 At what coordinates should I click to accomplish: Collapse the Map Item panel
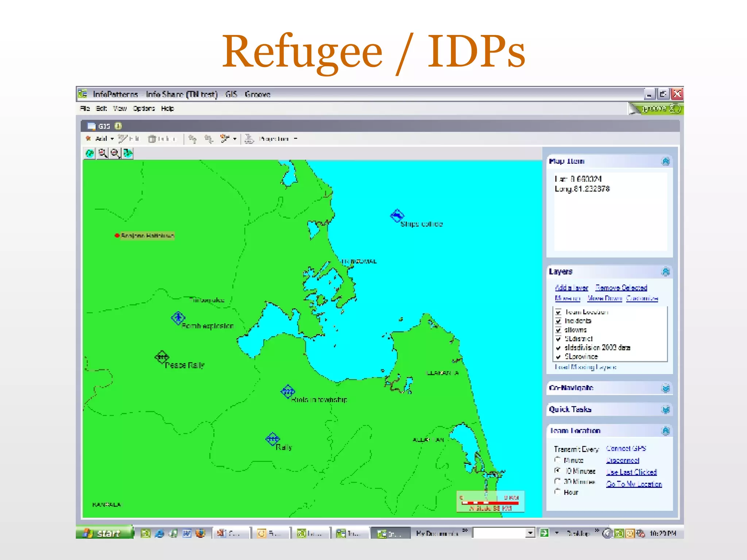666,162
